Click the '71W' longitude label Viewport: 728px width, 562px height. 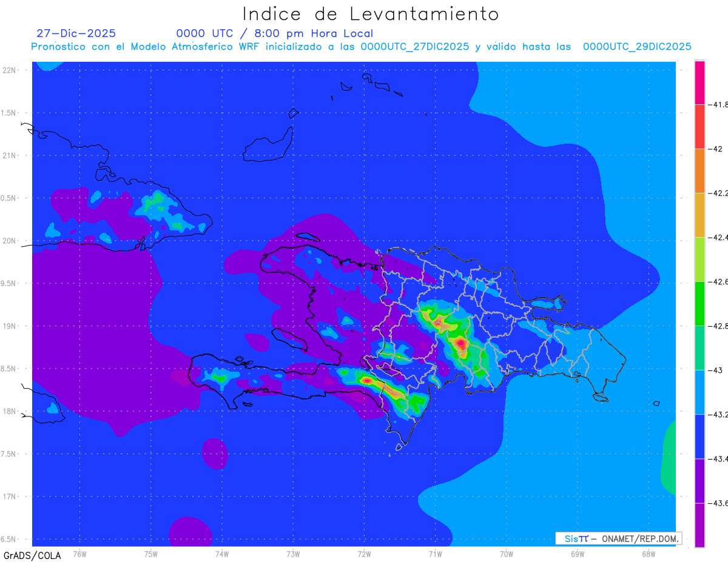[435, 554]
